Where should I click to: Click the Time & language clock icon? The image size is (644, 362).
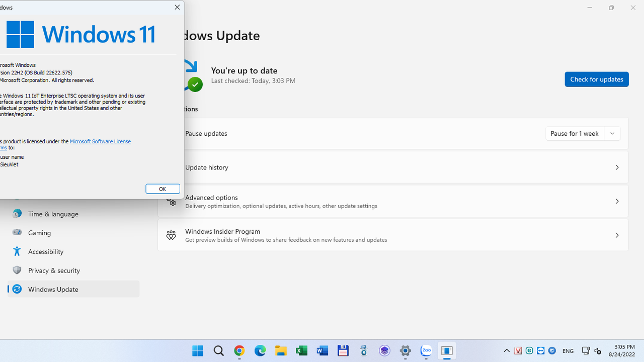coord(17,214)
